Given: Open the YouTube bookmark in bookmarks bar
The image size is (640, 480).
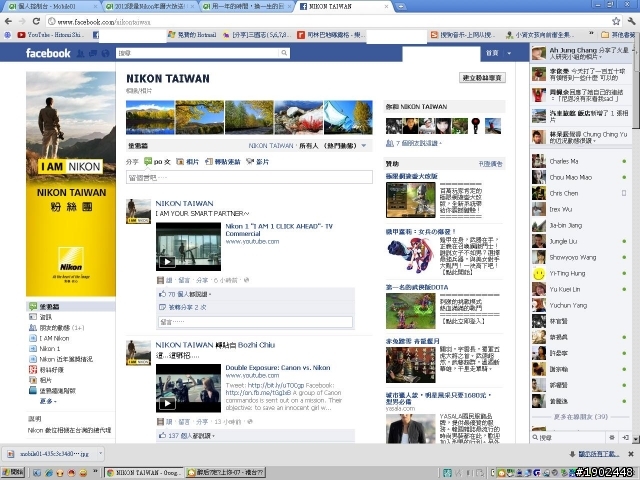Looking at the screenshot, I should click(50, 35).
